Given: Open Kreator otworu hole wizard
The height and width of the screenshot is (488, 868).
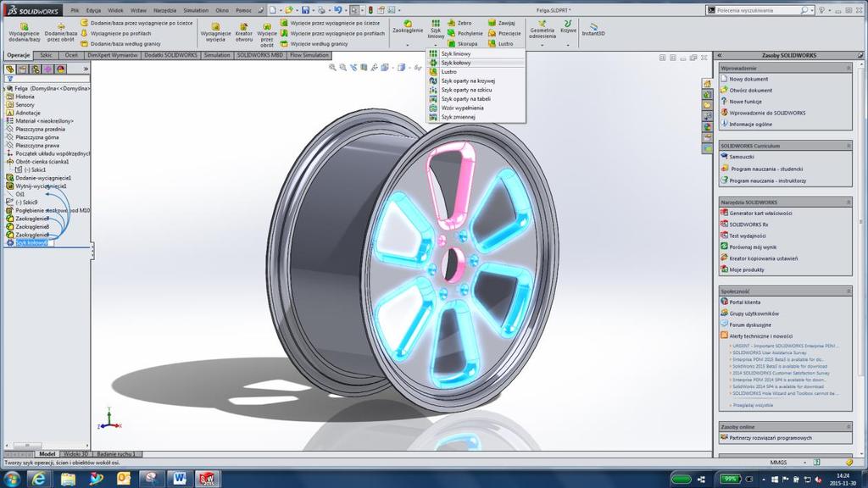Looking at the screenshot, I should (x=243, y=33).
